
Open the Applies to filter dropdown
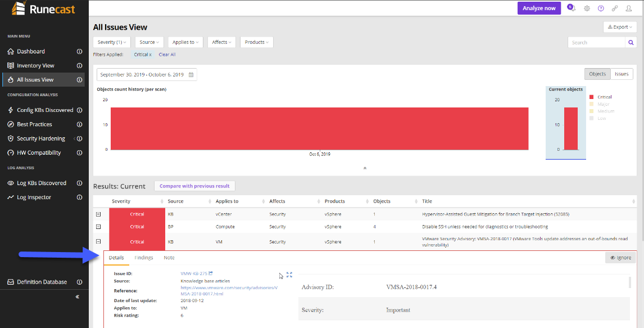pyautogui.click(x=185, y=42)
